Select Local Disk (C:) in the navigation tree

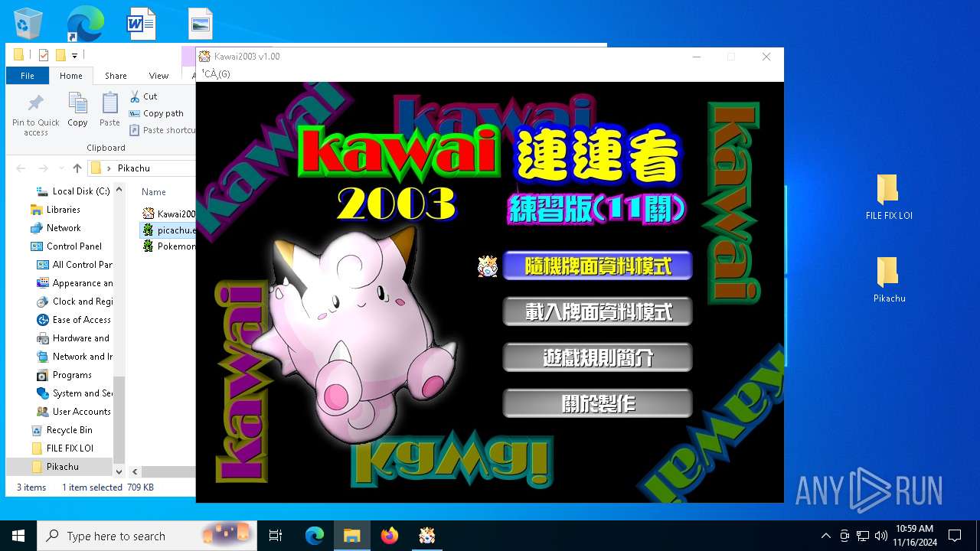pos(73,191)
